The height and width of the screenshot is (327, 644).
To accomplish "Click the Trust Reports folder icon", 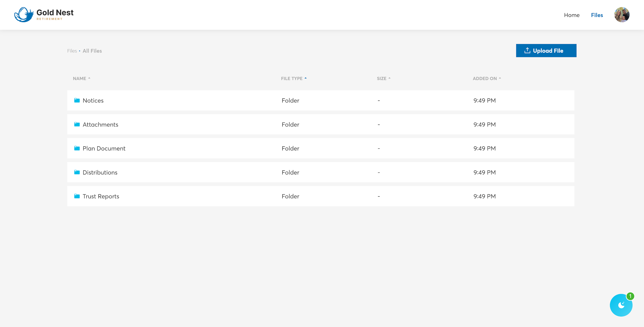I will pos(77,196).
